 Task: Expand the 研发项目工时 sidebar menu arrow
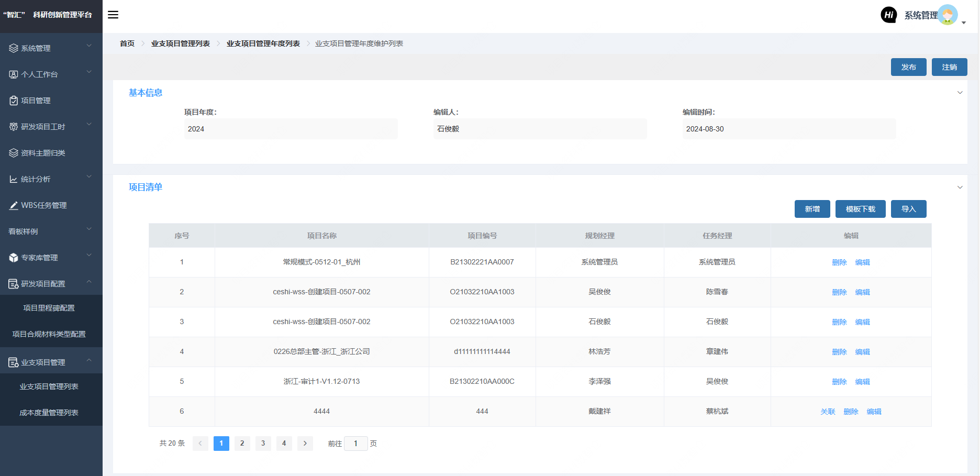[89, 125]
